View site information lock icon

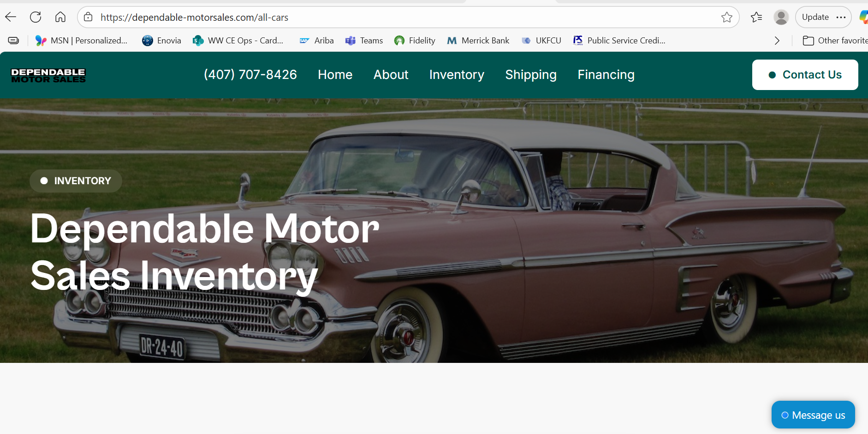[88, 18]
